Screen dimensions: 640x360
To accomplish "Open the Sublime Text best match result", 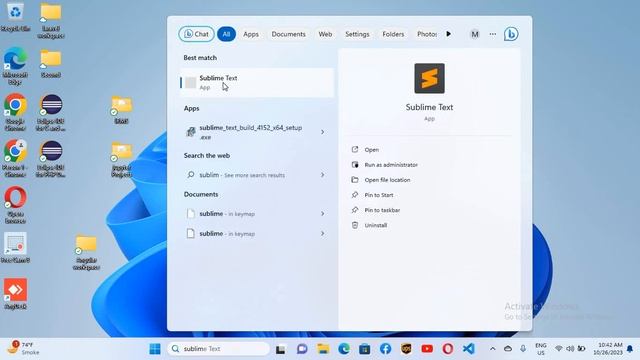I will 257,82.
